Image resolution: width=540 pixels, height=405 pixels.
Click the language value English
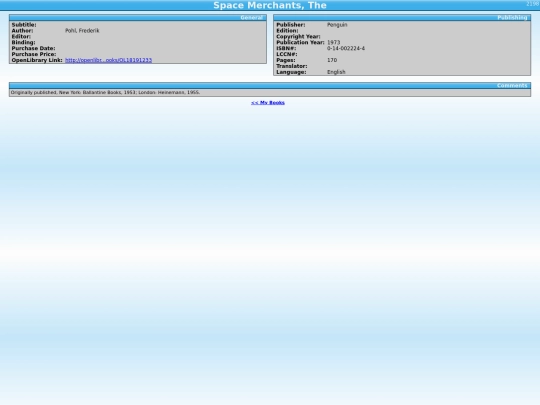pos(336,72)
